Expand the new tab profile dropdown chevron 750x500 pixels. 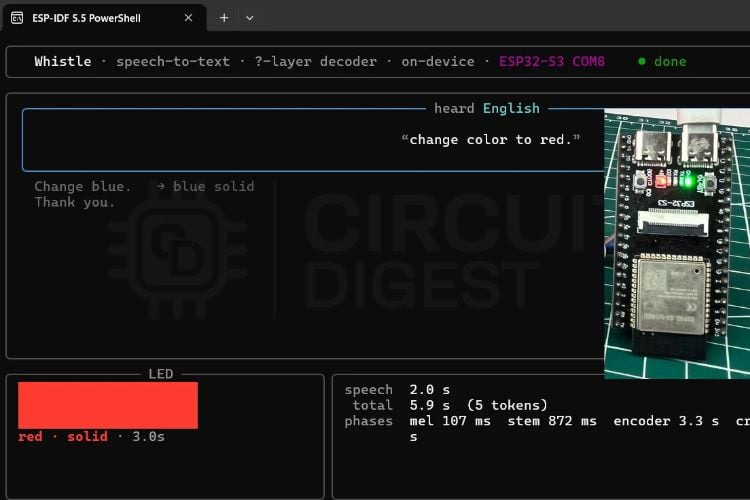point(250,18)
